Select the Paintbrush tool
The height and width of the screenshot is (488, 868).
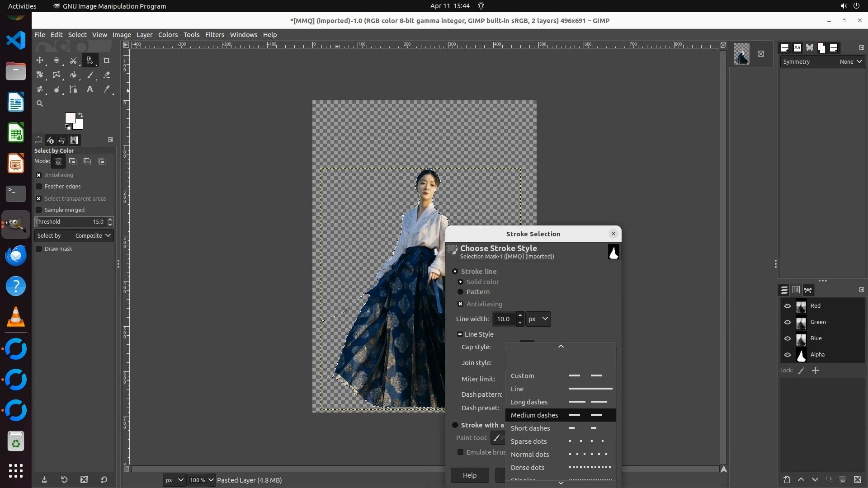pyautogui.click(x=90, y=75)
